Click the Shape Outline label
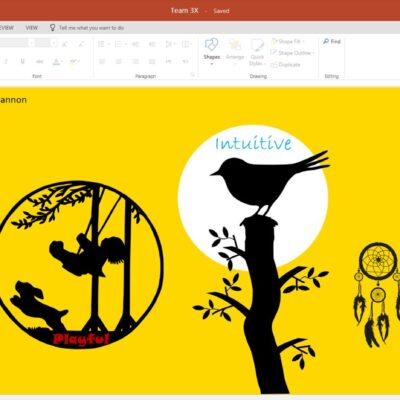400x400 pixels. (294, 53)
